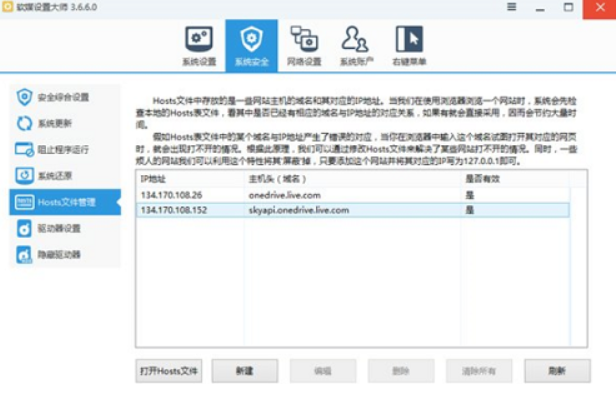
Task: Click the 清除所有 button
Action: tap(479, 371)
